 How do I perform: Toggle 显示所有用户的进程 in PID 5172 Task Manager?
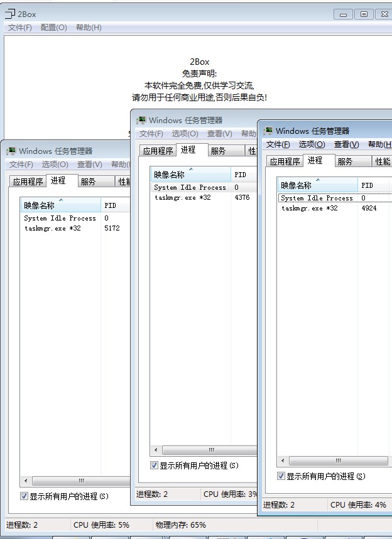pyautogui.click(x=24, y=496)
